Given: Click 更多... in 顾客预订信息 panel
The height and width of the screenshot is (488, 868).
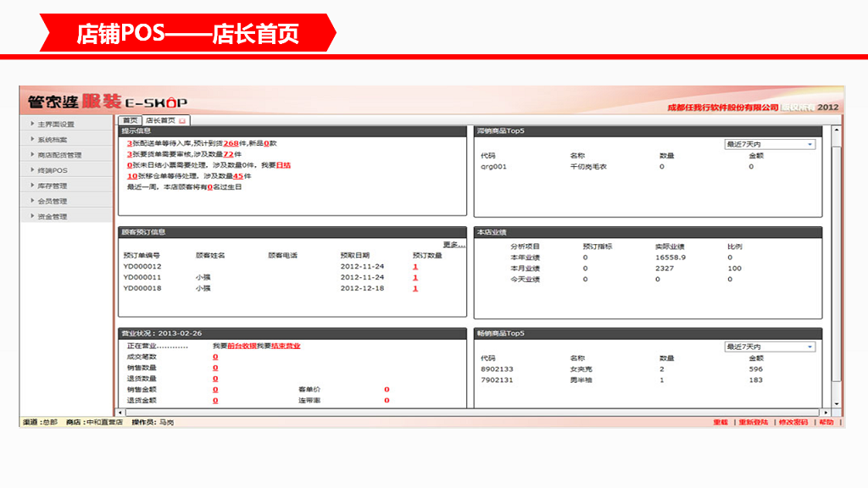Looking at the screenshot, I should [x=453, y=245].
